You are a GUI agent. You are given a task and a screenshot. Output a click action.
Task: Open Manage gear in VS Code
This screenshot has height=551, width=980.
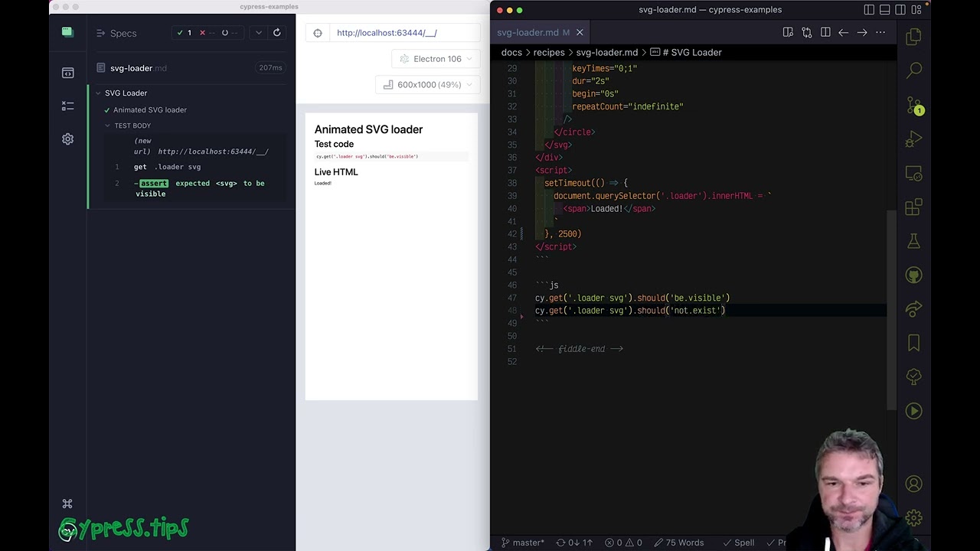click(913, 518)
